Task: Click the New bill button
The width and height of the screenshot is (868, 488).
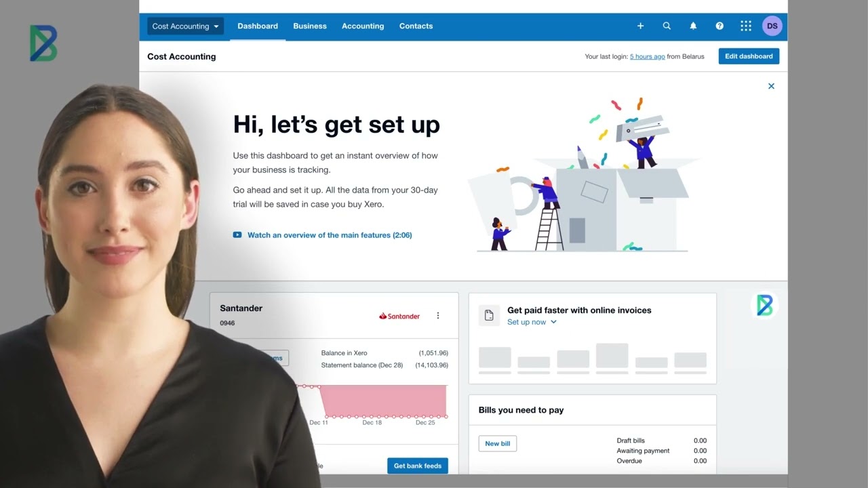Action: tap(498, 443)
